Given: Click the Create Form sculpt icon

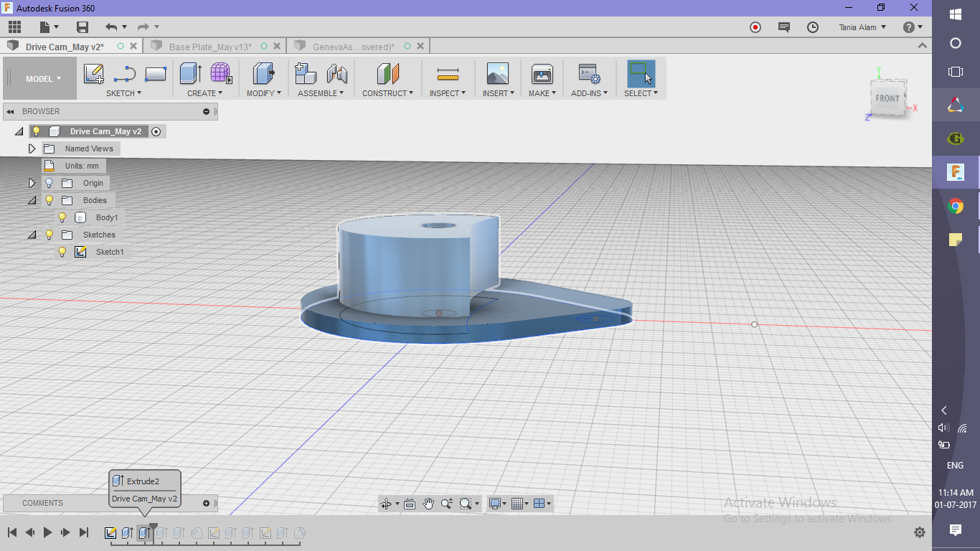Looking at the screenshot, I should 221,74.
